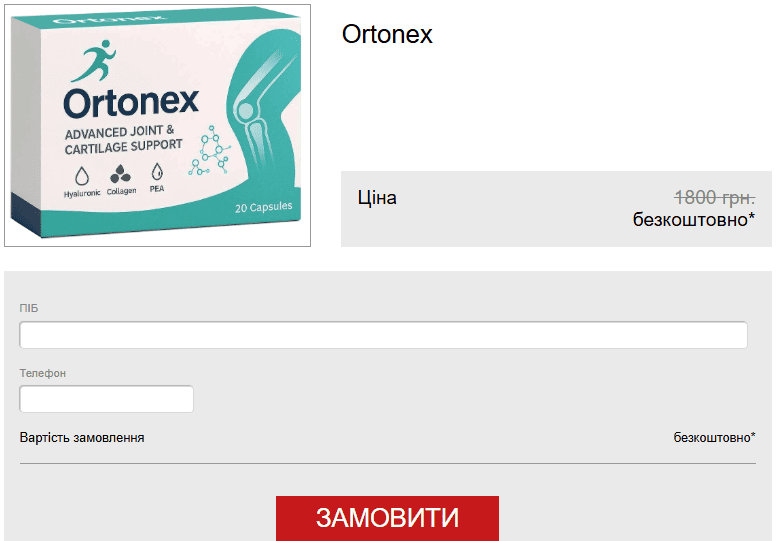Click the Ціна label in price panel

tap(377, 198)
